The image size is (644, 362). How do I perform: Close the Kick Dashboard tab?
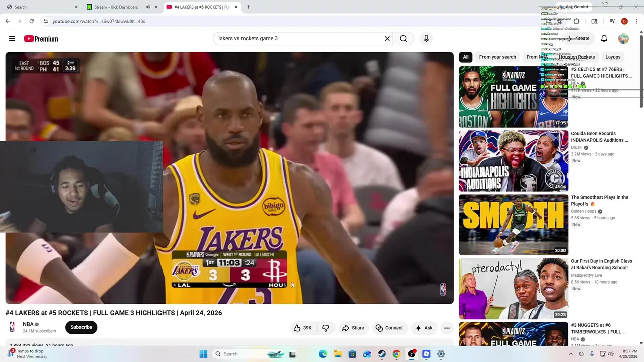pos(156,7)
